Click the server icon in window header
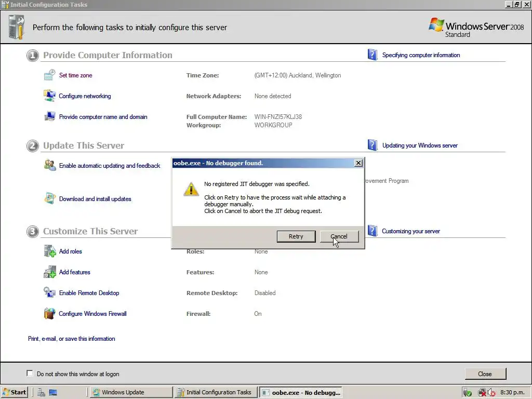This screenshot has height=399, width=532. click(x=16, y=27)
